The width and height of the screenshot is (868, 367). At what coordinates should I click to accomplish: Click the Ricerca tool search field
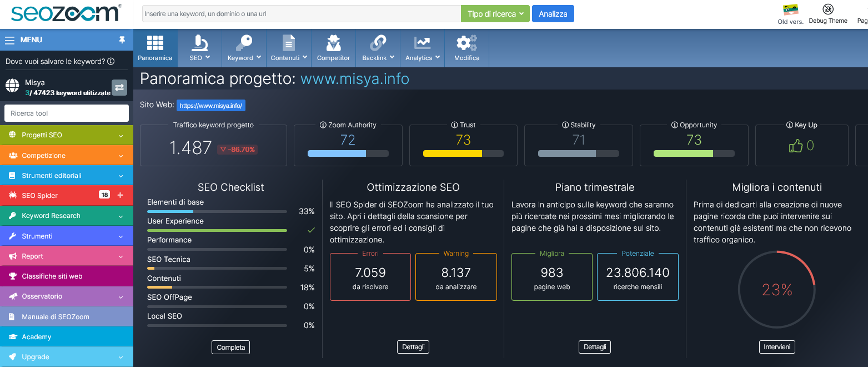pyautogui.click(x=67, y=113)
